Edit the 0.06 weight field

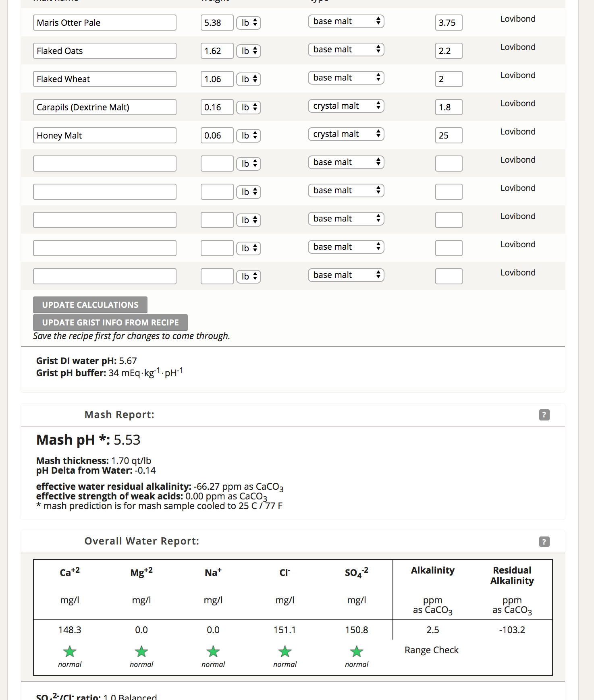coord(217,135)
